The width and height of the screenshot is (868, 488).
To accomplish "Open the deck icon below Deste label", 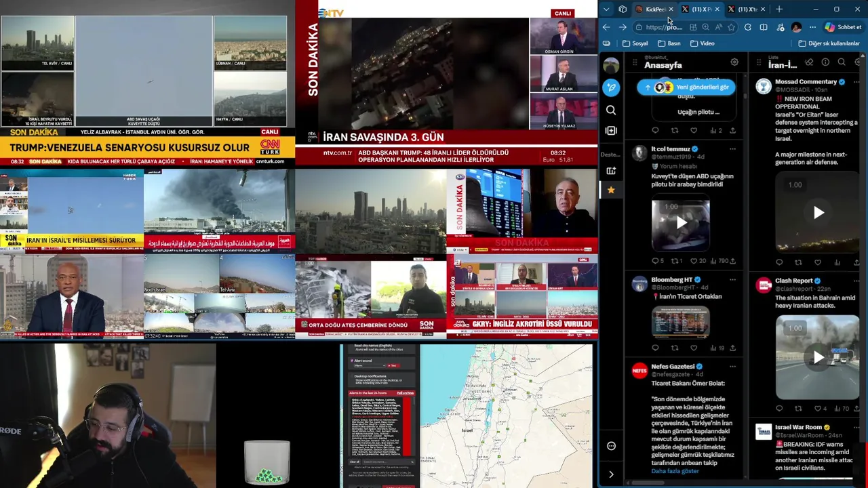I will pos(611,171).
